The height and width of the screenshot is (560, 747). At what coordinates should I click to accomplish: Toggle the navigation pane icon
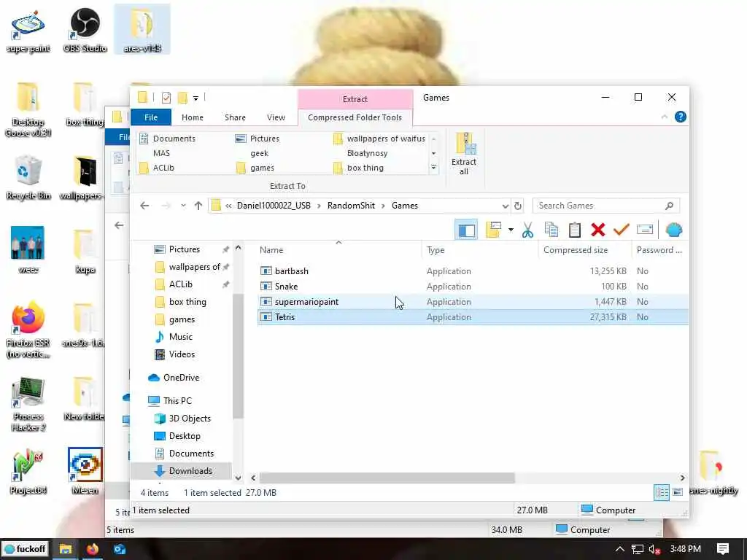(466, 230)
